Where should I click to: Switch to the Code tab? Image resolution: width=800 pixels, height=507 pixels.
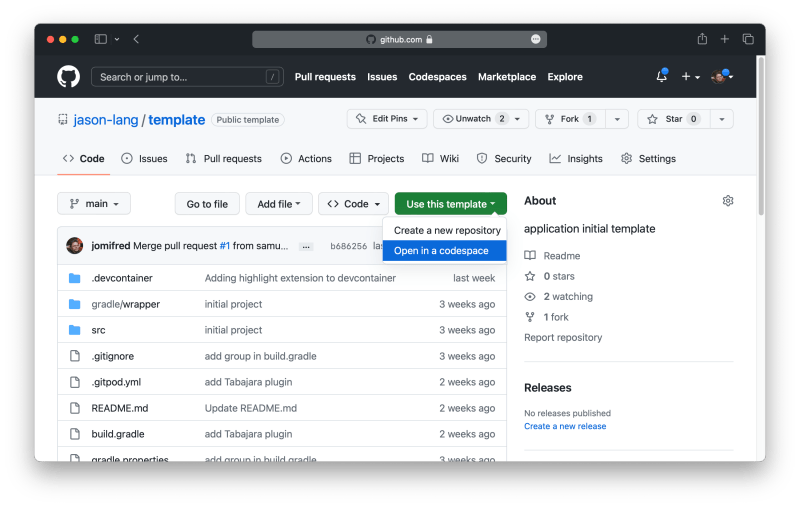coord(84,159)
